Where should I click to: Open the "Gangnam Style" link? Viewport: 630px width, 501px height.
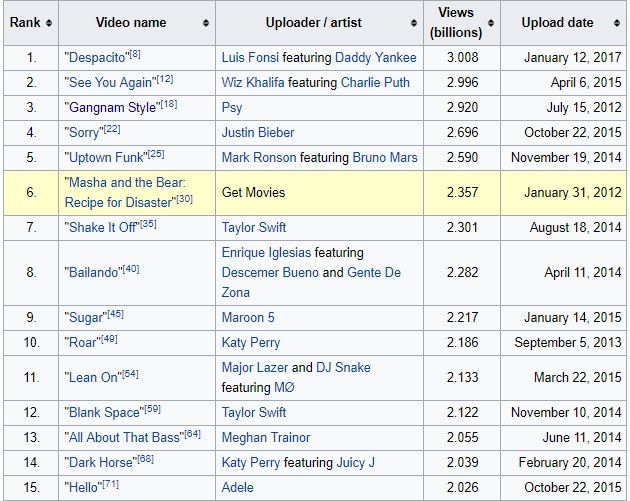112,108
